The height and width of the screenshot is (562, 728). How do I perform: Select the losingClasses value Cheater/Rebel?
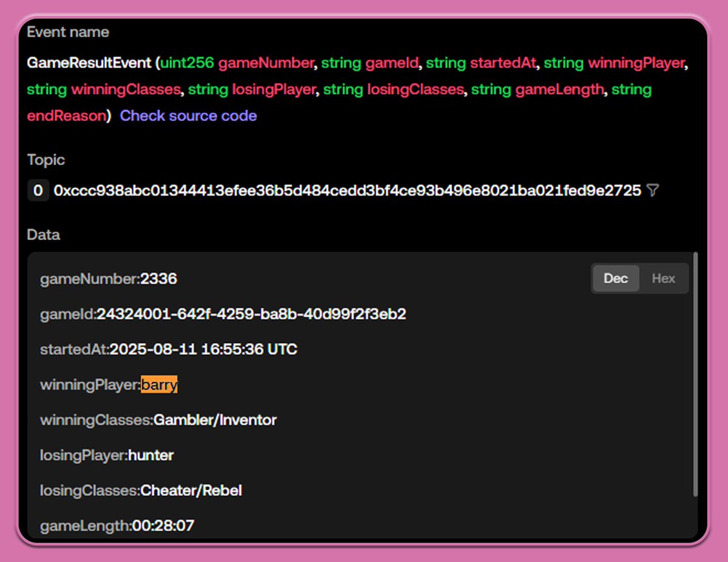pyautogui.click(x=191, y=490)
